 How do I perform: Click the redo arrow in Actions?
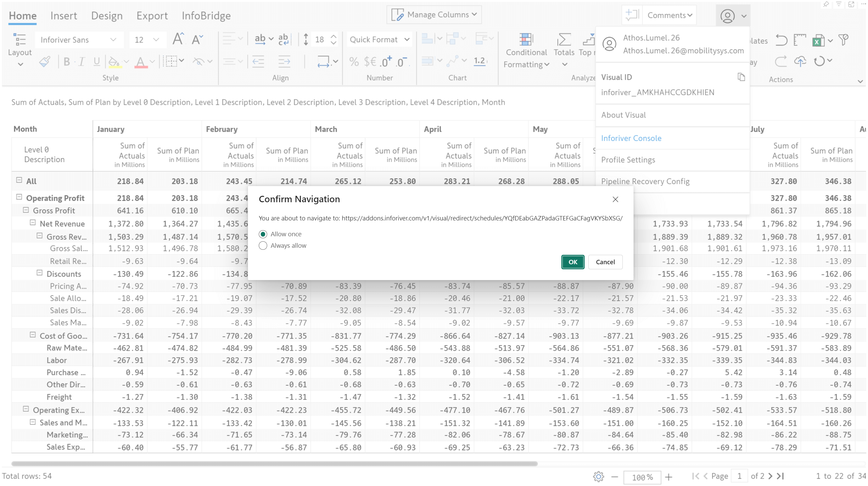tap(780, 62)
